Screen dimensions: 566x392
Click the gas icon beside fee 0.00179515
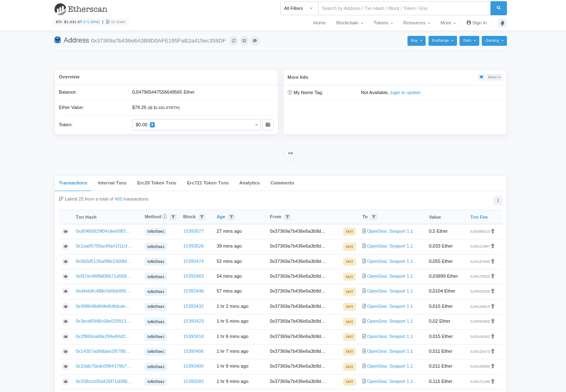coord(493,276)
